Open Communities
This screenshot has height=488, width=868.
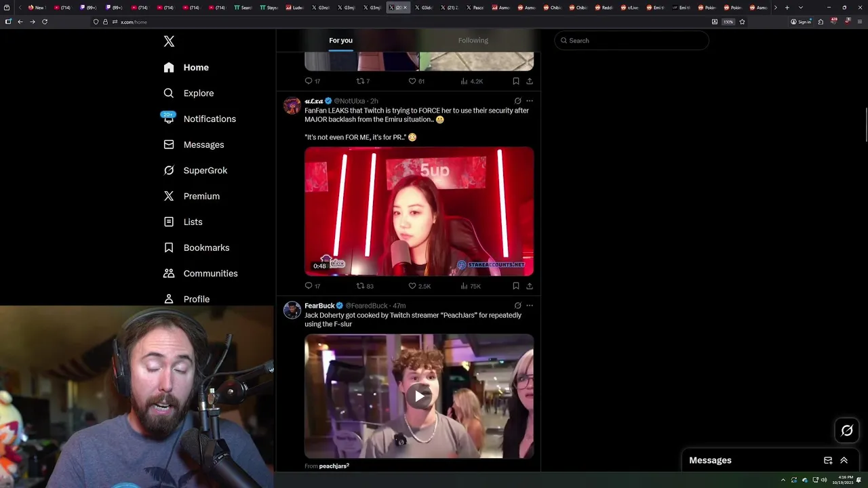click(201, 273)
